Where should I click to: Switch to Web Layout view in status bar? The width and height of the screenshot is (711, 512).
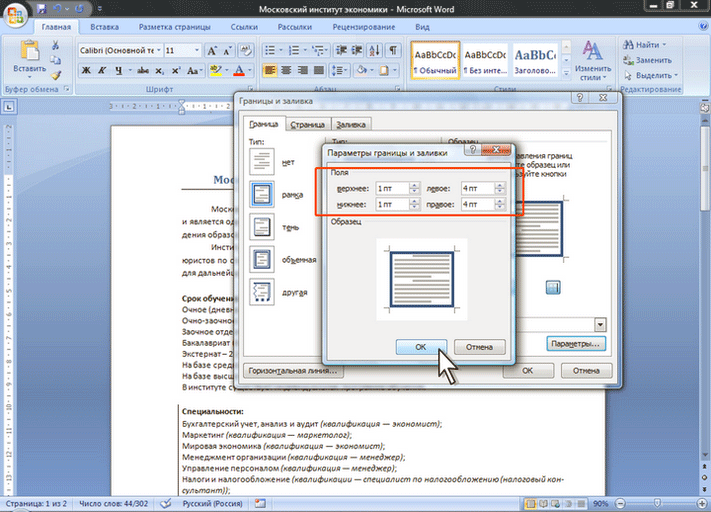(555, 503)
